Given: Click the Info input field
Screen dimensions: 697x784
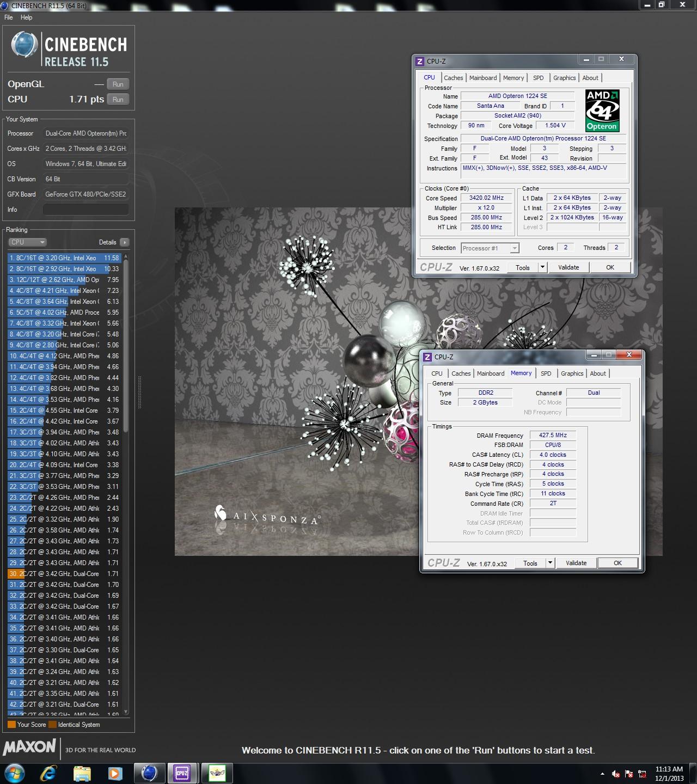Looking at the screenshot, I should tap(86, 210).
